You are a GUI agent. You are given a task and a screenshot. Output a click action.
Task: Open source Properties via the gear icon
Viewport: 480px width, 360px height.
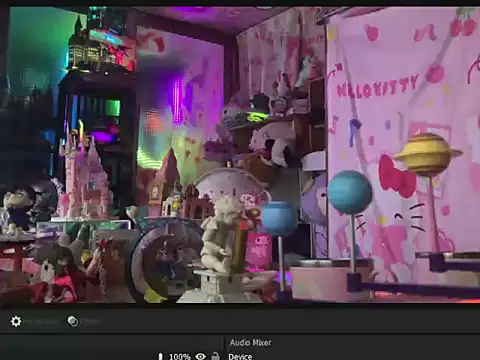(16, 321)
